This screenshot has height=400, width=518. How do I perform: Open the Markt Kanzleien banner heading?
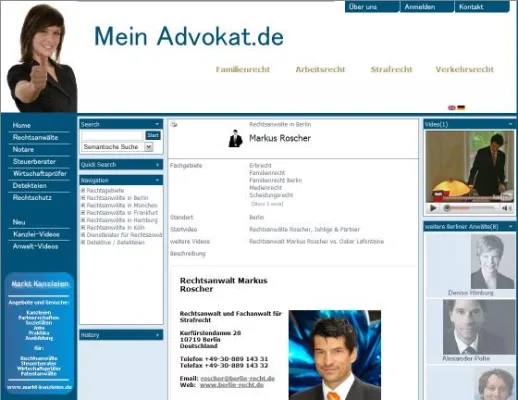[40, 284]
